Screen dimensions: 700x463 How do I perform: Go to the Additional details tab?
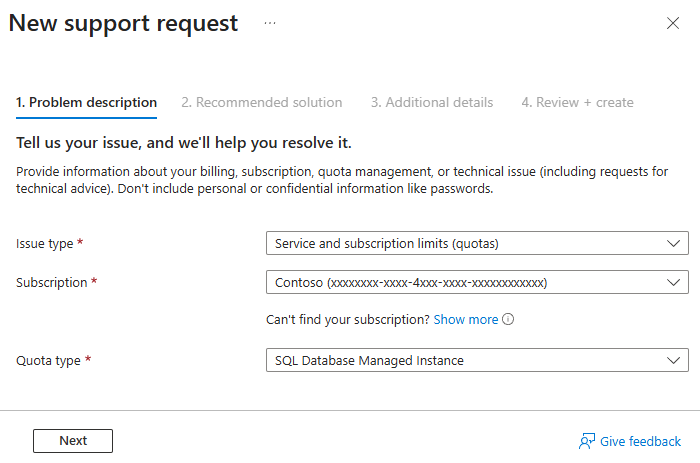click(x=431, y=102)
